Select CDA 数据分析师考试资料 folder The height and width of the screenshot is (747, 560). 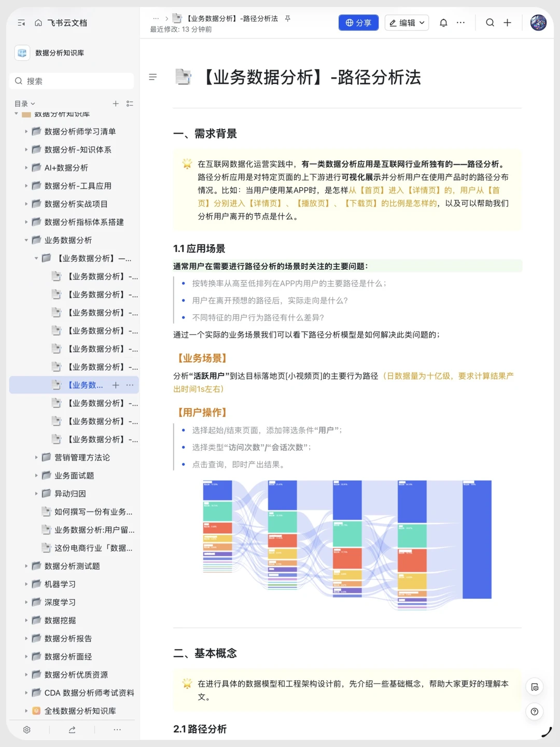89,693
